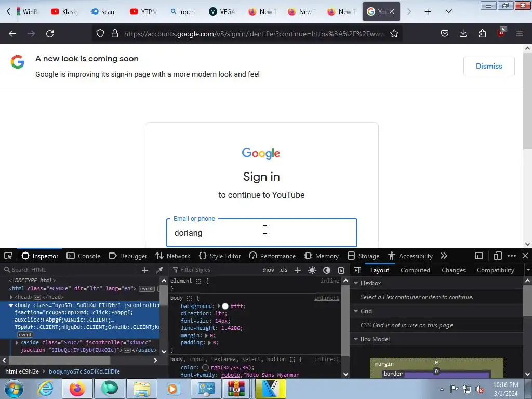Collapse the Flexbox section
This screenshot has height=399, width=532.
(356, 283)
